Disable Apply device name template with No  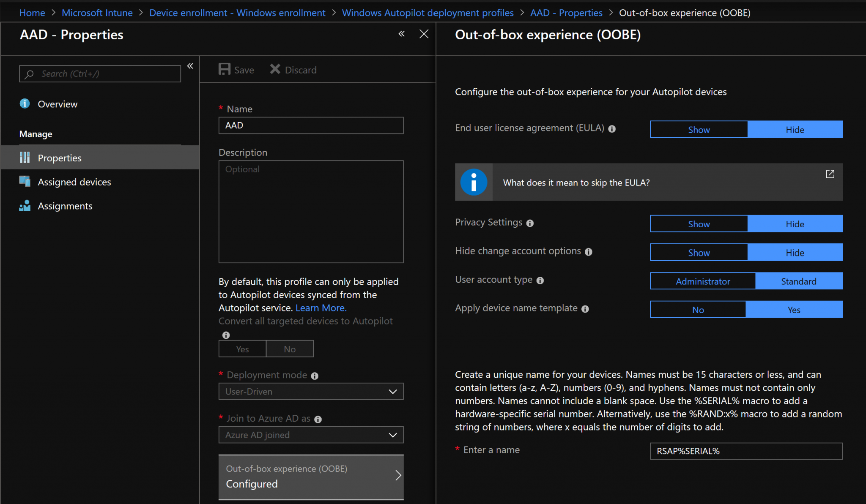pyautogui.click(x=698, y=309)
